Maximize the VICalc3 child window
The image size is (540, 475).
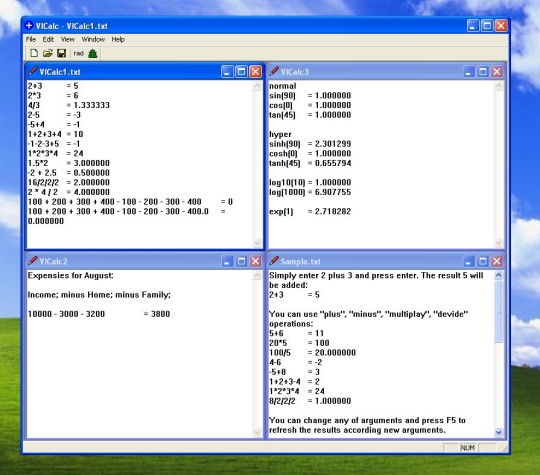(483, 72)
